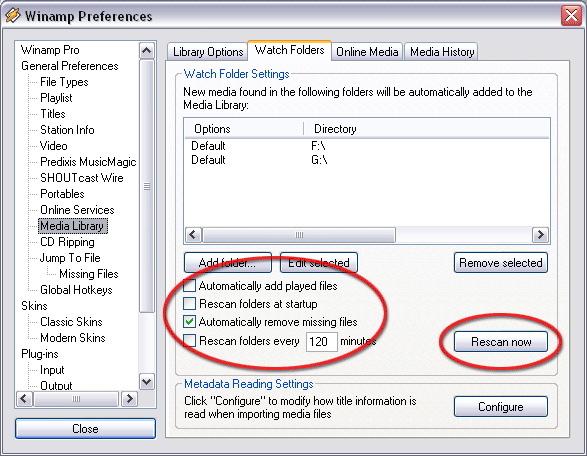Select Titles in the preferences tree
587x456 pixels.
tap(53, 114)
